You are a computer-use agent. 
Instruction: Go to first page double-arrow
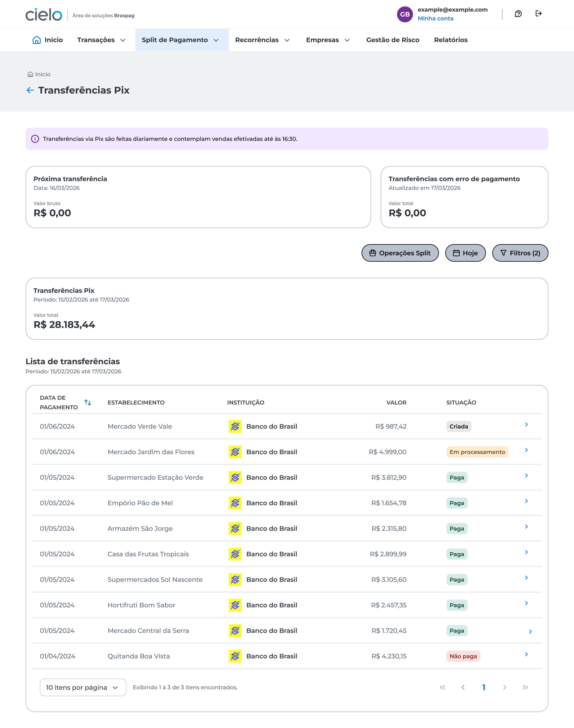coord(443,687)
